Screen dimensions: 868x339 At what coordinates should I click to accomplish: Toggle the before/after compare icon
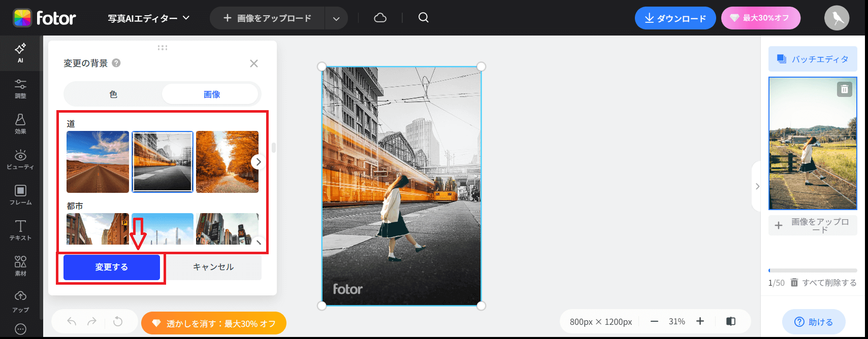(731, 321)
